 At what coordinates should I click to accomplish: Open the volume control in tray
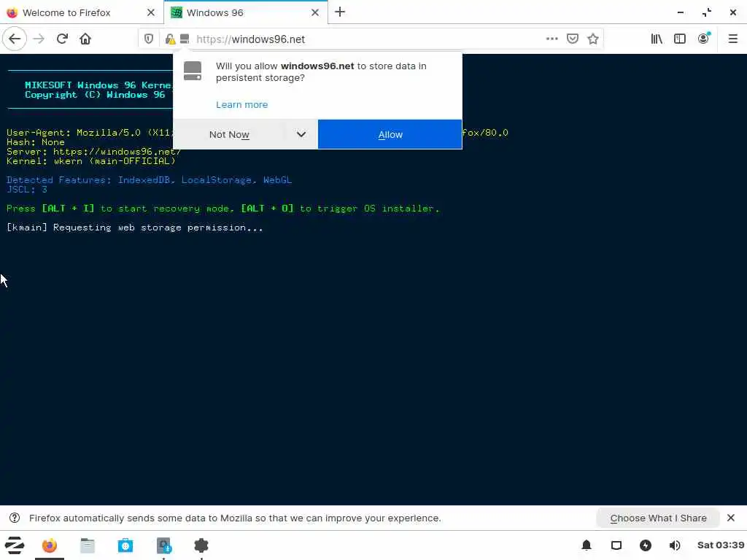[x=675, y=545]
